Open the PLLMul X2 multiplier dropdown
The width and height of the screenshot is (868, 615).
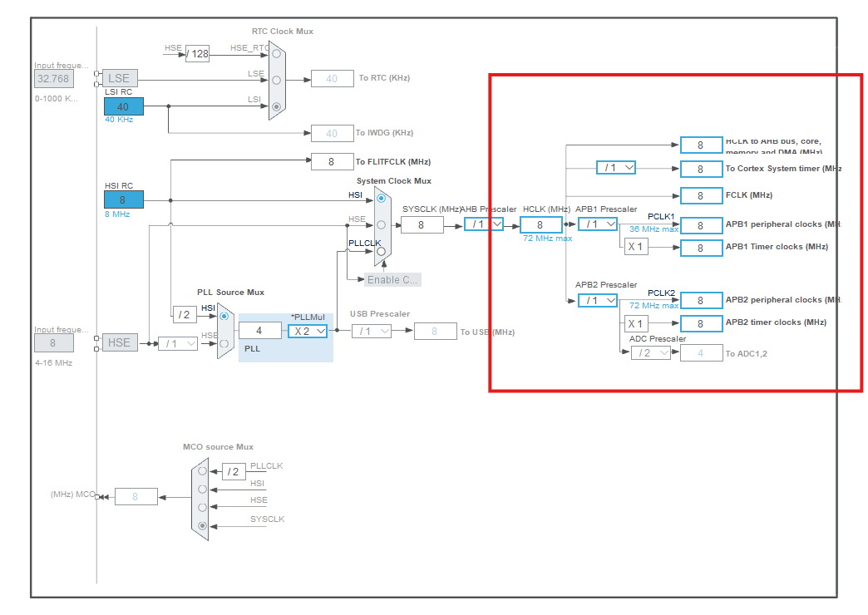[x=308, y=331]
